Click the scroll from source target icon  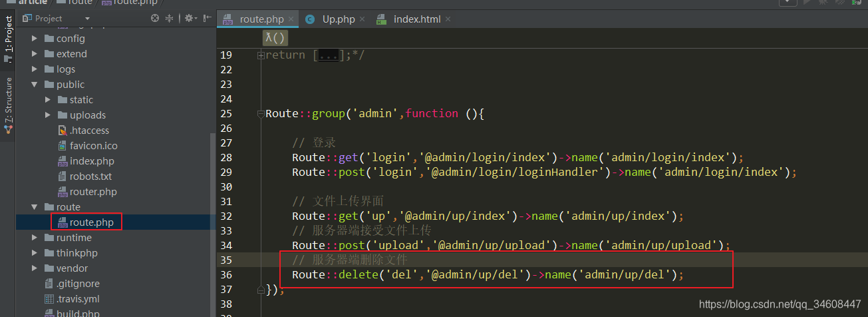tap(155, 18)
